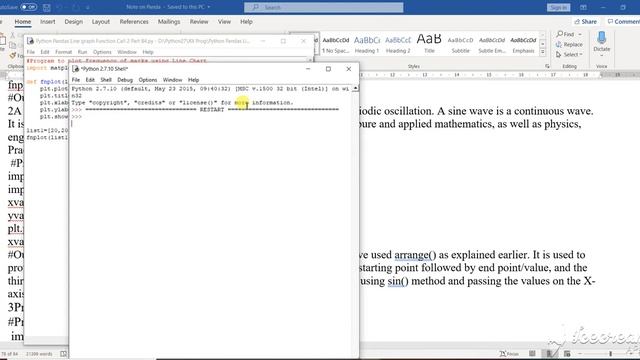
Task: Open Window menu in Python Shell
Action: click(x=172, y=80)
